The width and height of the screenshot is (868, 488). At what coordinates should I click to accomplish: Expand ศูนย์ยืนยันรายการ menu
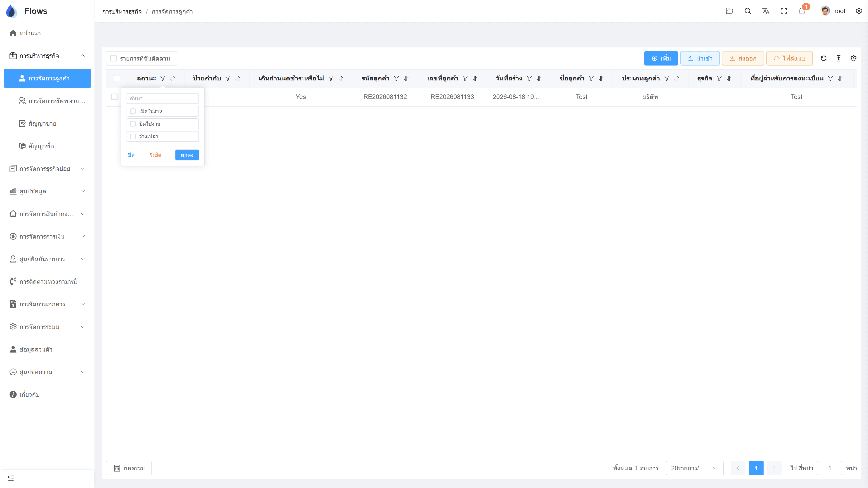click(47, 259)
